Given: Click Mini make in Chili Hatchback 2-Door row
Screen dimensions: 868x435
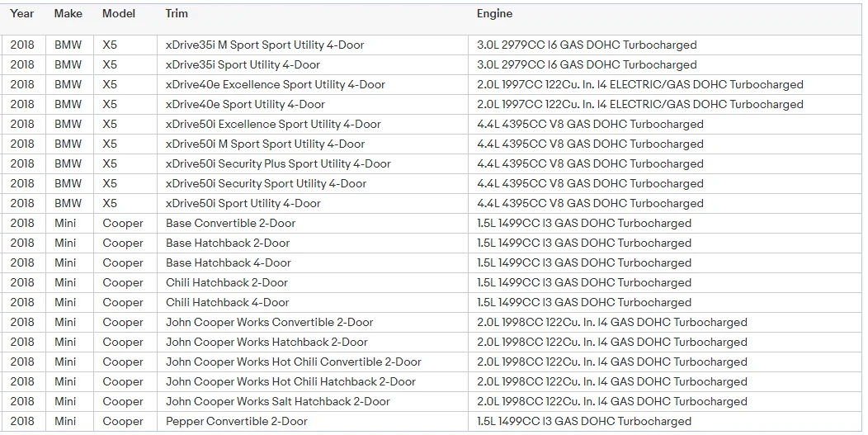Looking at the screenshot, I should pos(65,282).
